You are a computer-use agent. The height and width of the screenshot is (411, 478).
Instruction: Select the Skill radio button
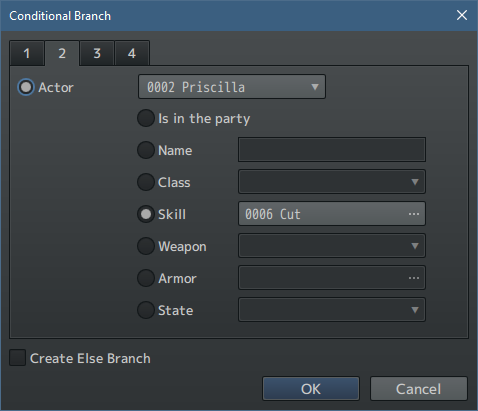coord(146,214)
